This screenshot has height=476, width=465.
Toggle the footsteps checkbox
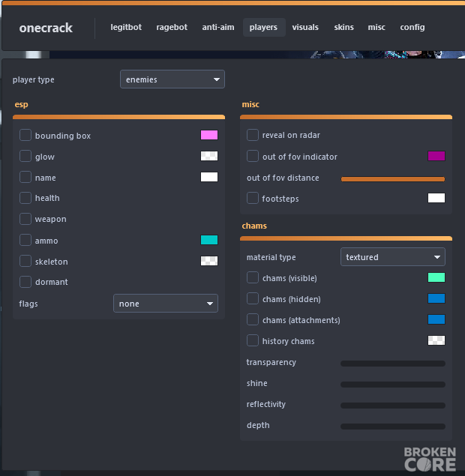(x=253, y=198)
